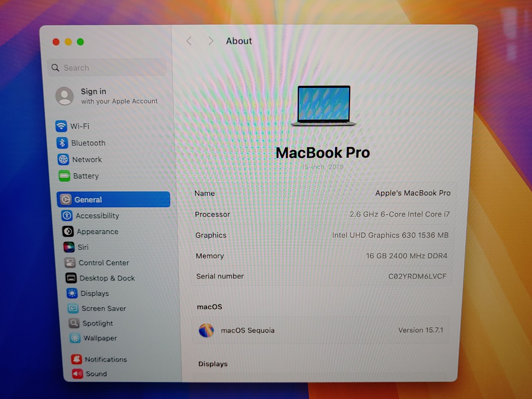
Task: Click the Accessibility icon
Action: [67, 215]
